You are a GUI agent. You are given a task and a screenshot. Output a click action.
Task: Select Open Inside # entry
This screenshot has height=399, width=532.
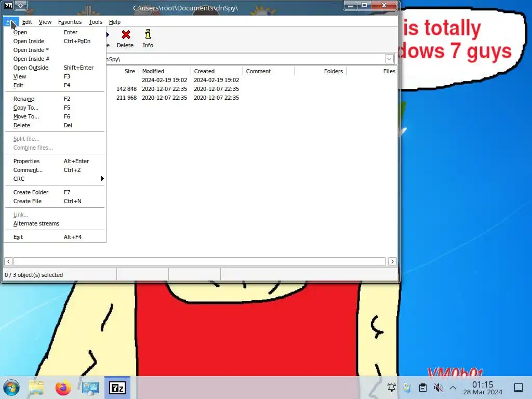[55, 59]
